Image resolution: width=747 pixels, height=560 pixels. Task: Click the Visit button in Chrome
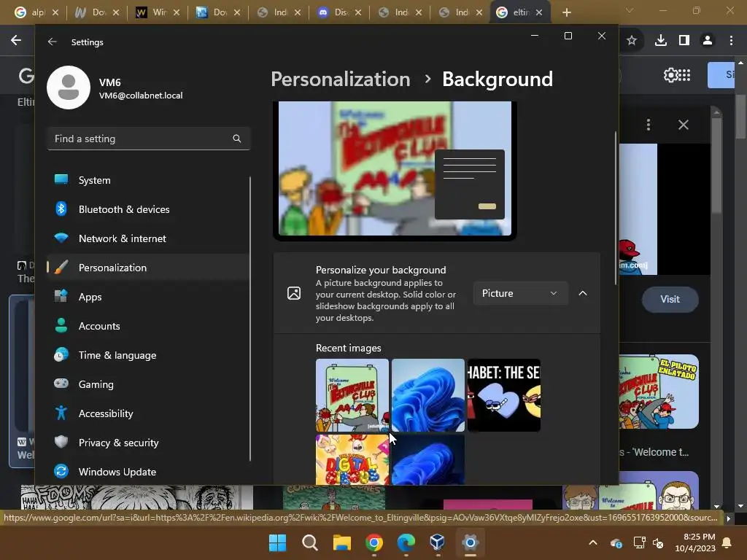[x=670, y=299]
